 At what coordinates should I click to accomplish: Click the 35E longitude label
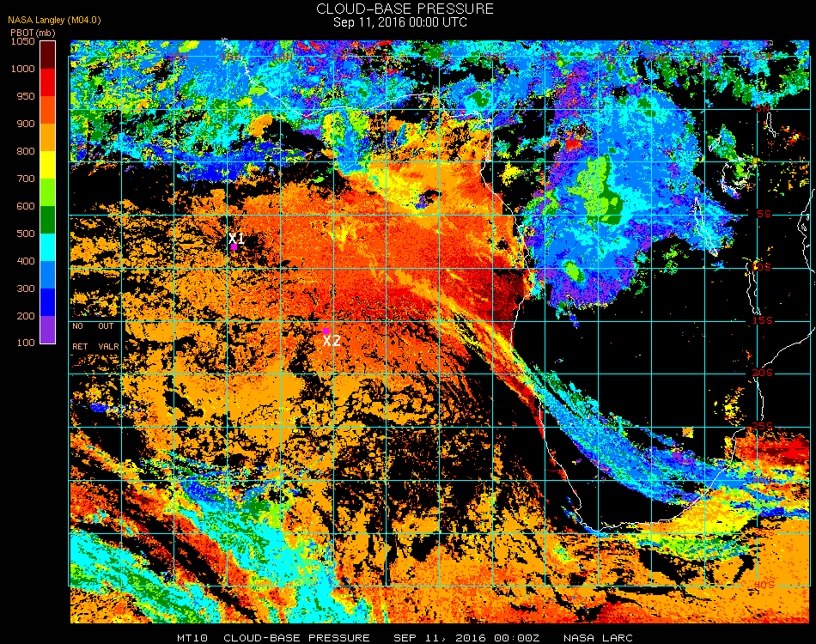tap(763, 57)
